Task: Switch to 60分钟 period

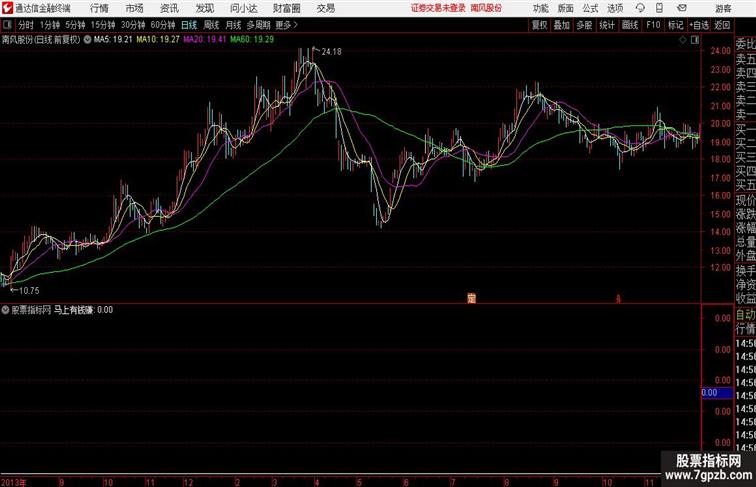Action: [x=163, y=25]
